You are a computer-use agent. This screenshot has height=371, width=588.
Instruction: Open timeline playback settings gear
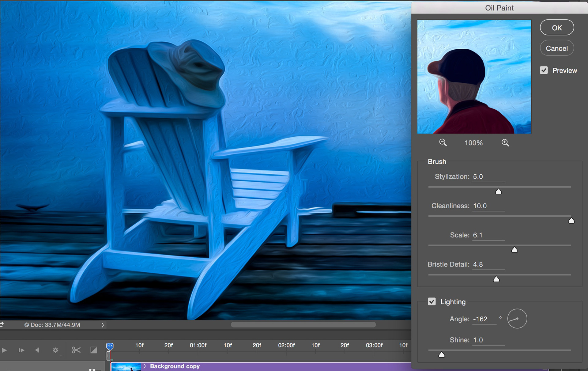pos(55,350)
